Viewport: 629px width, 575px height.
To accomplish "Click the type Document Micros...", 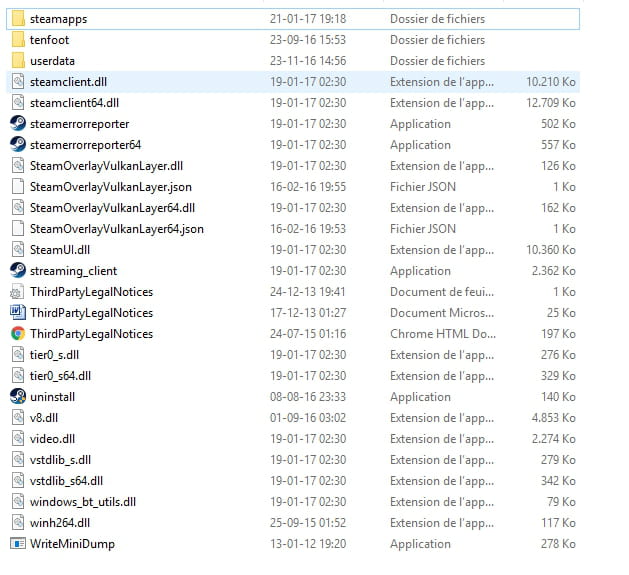I will click(442, 313).
